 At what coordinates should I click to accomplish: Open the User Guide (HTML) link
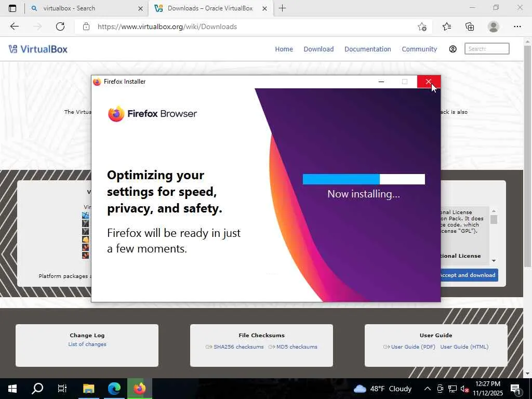coord(464,347)
